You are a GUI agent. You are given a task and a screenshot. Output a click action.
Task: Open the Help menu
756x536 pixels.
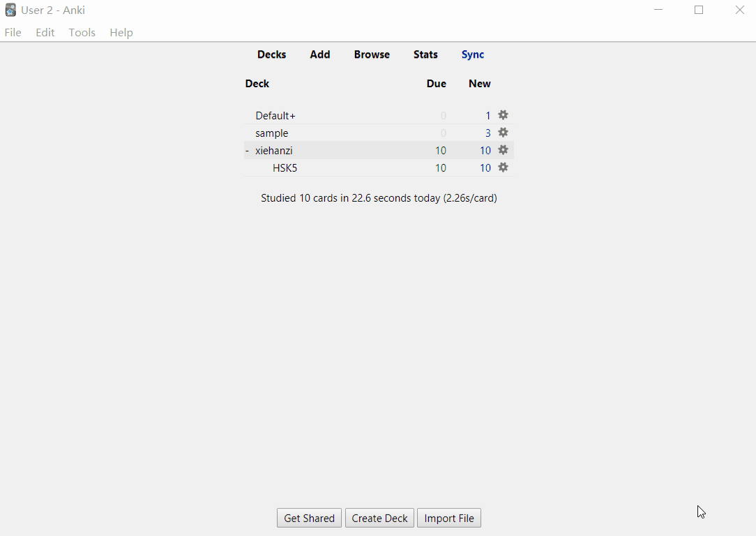(x=121, y=32)
